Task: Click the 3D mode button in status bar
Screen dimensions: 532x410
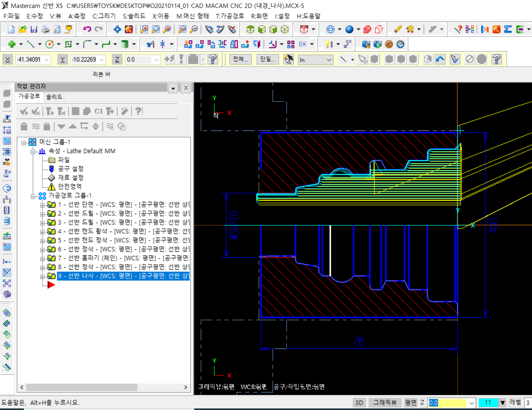Action: [359, 402]
